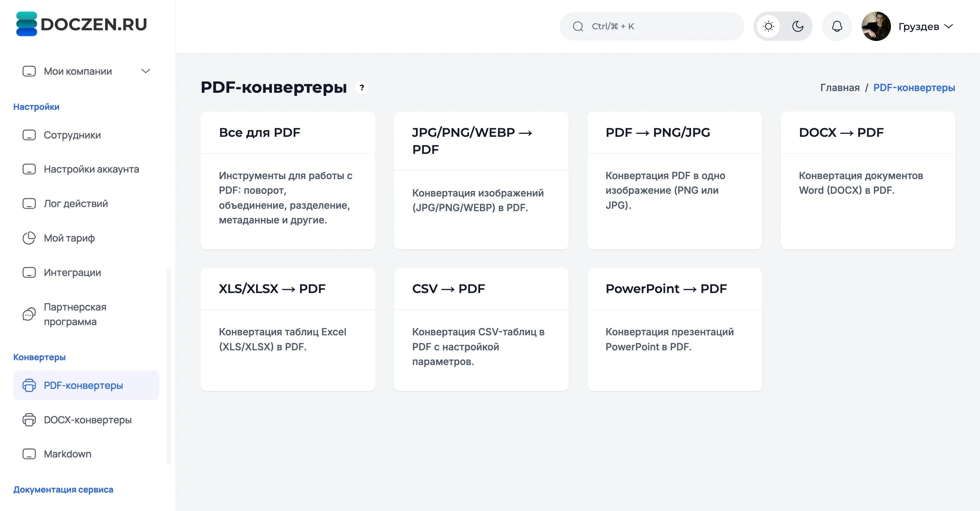Open the PDF → PNG/JPG card
Screen dimensions: 980x511
(x=674, y=180)
